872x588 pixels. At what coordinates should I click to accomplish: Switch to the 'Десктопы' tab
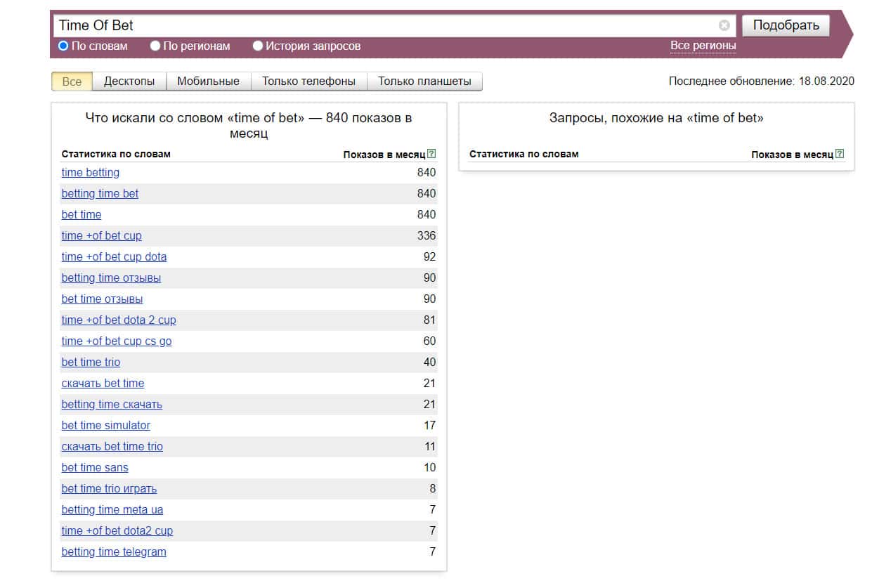click(129, 81)
